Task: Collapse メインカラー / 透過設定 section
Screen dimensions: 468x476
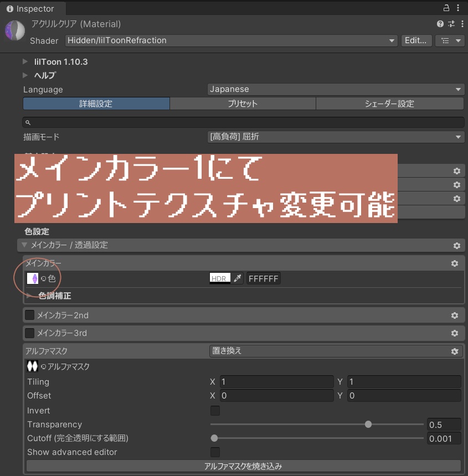Action: [x=24, y=245]
